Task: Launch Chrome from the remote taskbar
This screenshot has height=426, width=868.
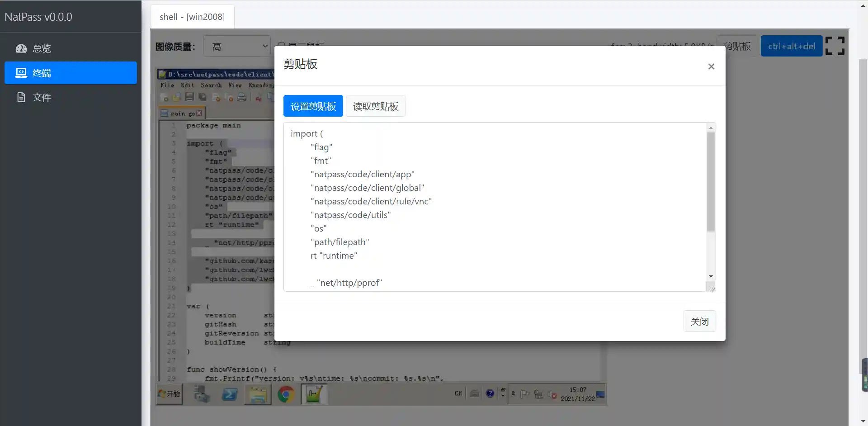Action: pyautogui.click(x=285, y=394)
